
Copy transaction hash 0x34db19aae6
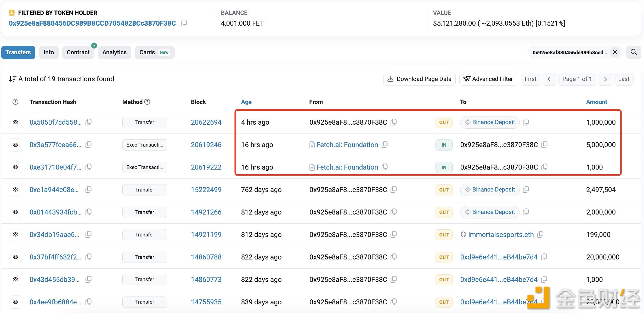click(x=89, y=234)
